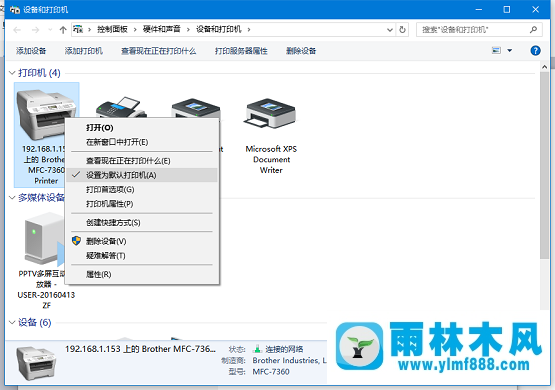Go up one folder level arrow
Viewport: 555px width, 390px height.
[63, 30]
